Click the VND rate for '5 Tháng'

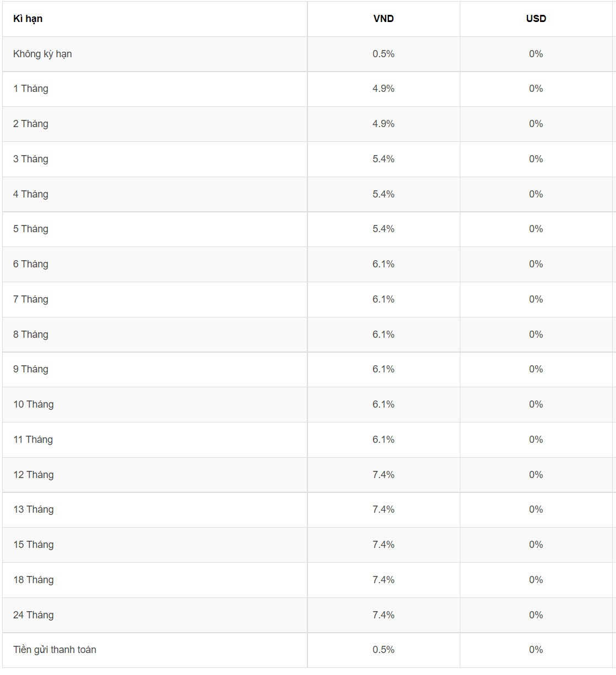383,229
